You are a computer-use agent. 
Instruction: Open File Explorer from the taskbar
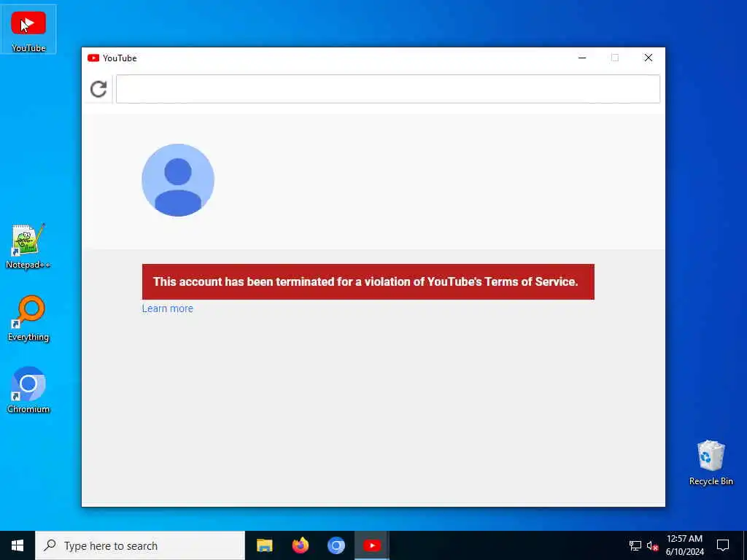click(264, 545)
